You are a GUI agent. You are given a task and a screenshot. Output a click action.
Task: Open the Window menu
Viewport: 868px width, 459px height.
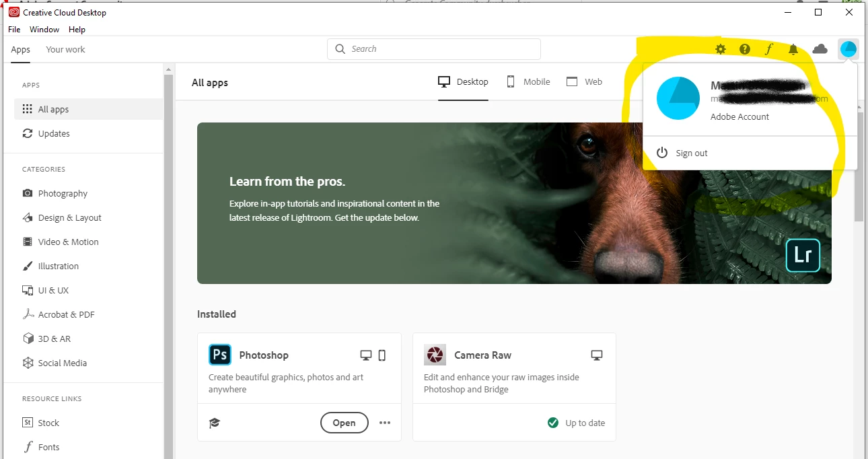click(x=44, y=30)
